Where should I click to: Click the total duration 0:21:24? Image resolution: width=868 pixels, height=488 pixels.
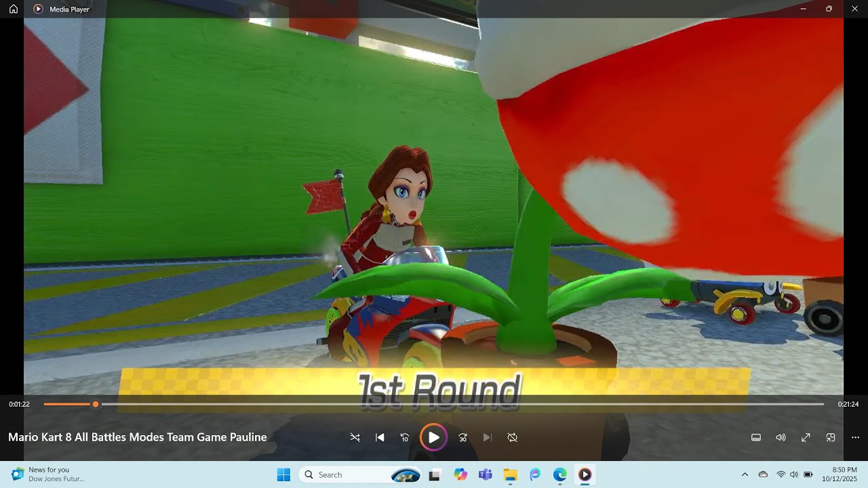coord(848,404)
